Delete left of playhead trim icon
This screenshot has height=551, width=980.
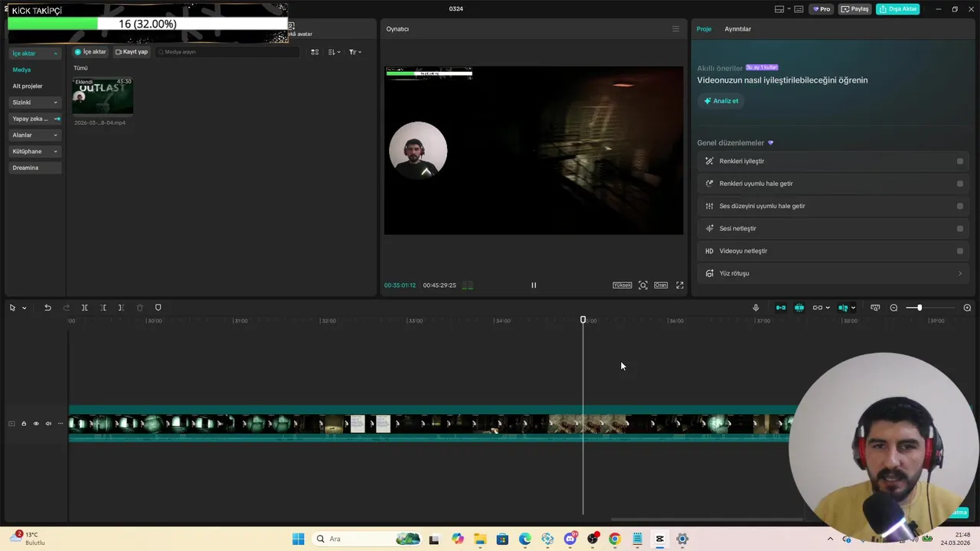click(x=103, y=308)
